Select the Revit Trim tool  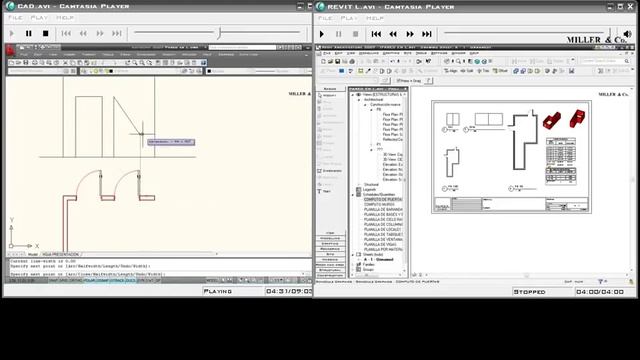pos(483,71)
